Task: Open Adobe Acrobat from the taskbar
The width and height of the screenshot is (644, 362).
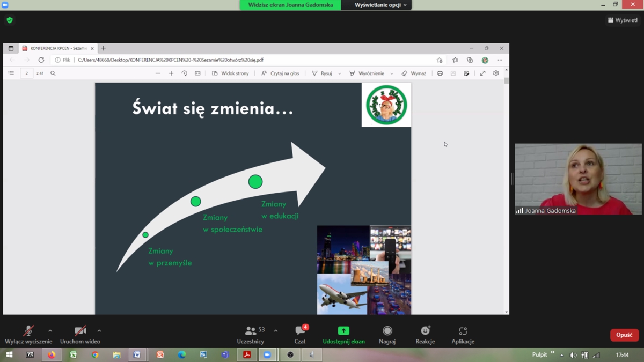Action: click(x=247, y=355)
